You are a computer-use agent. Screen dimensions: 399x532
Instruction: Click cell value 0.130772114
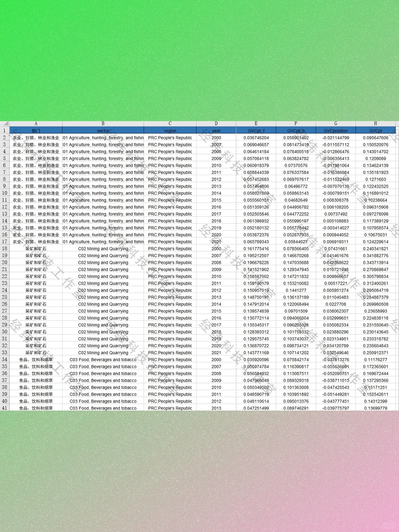coord(256,318)
